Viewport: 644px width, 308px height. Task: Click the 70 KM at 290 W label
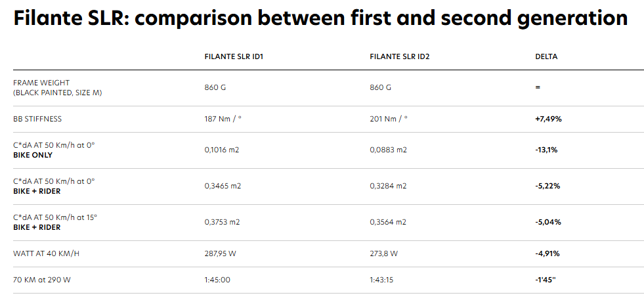pyautogui.click(x=41, y=280)
